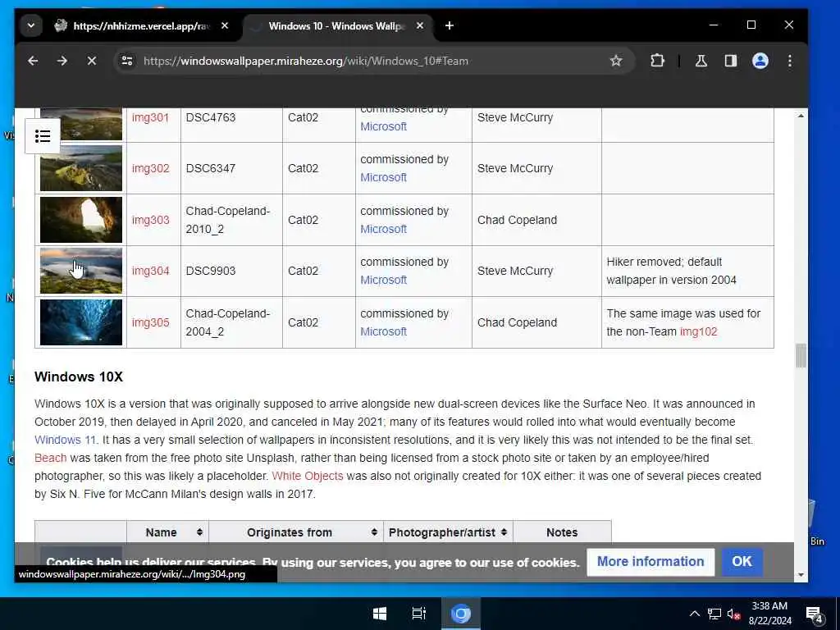Image resolution: width=840 pixels, height=630 pixels.
Task: Close the nhhizme.vercel.app tab
Action: [x=225, y=25]
